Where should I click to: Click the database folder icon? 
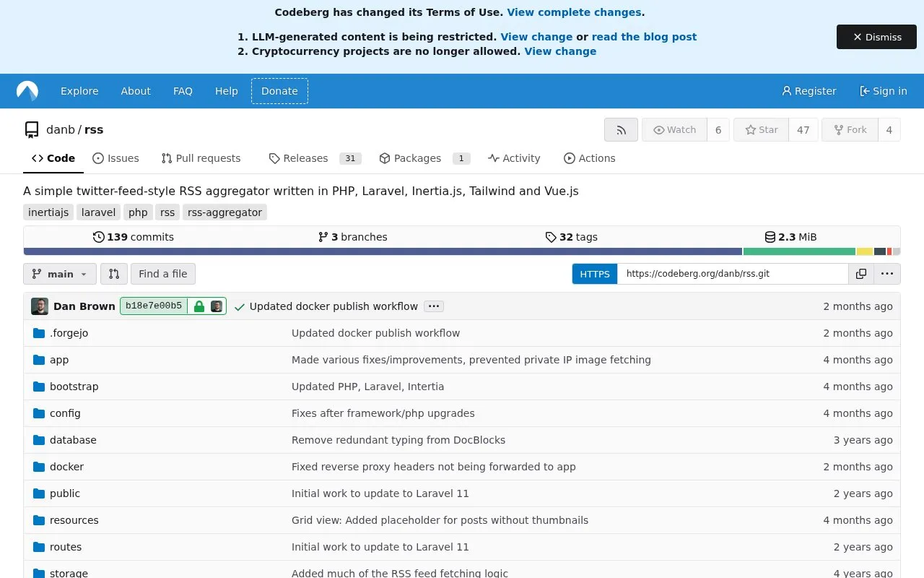click(39, 440)
